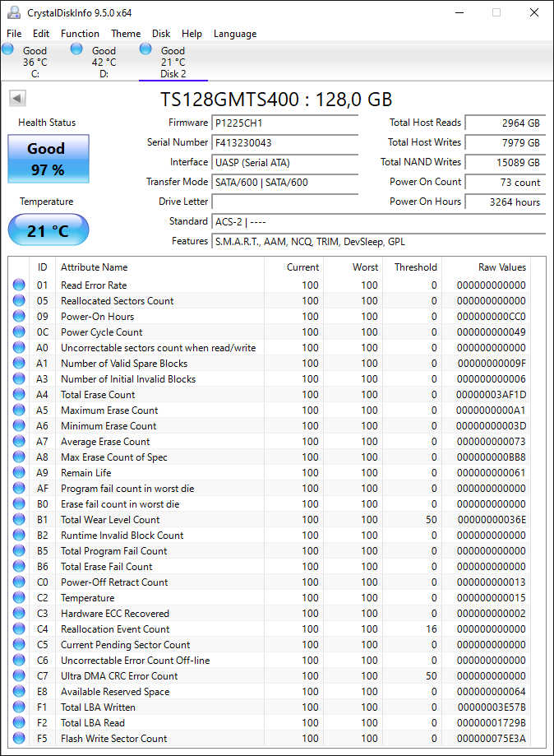Open the File menu

tap(14, 33)
